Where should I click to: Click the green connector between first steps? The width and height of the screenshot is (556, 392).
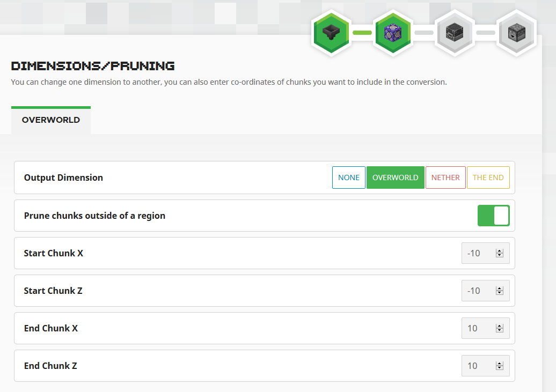(x=362, y=33)
